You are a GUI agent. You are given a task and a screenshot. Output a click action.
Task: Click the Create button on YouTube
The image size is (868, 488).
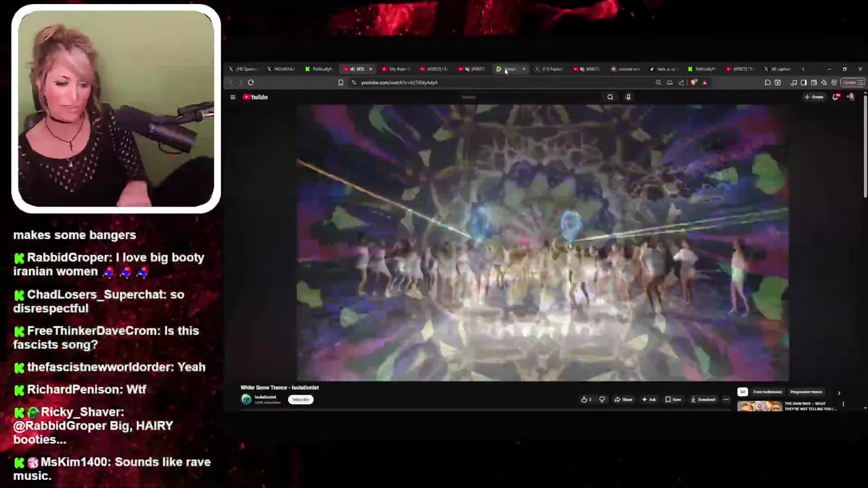tap(814, 97)
